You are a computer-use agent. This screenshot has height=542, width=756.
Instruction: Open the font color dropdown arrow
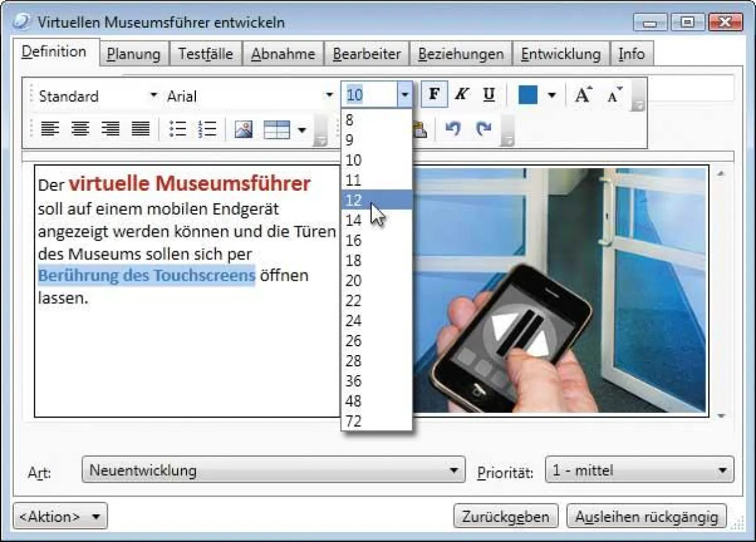pyautogui.click(x=552, y=96)
